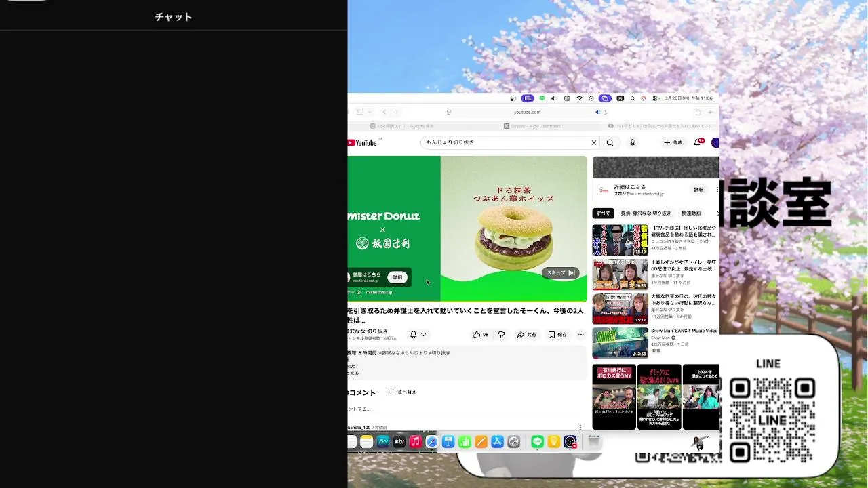This screenshot has height=488, width=868.
Task: Open Safari tab groups dropdown arrow
Action: 369,112
